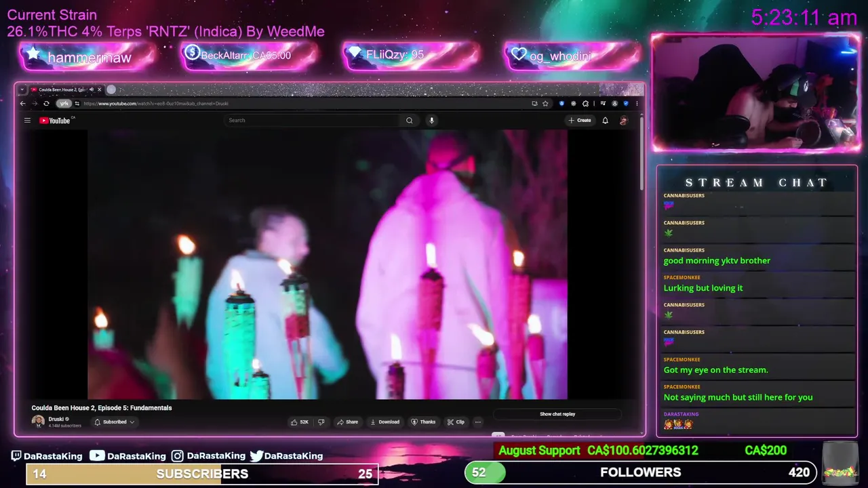Click the video title Coulda Been House 2
The height and width of the screenshot is (488, 868).
pyautogui.click(x=102, y=408)
